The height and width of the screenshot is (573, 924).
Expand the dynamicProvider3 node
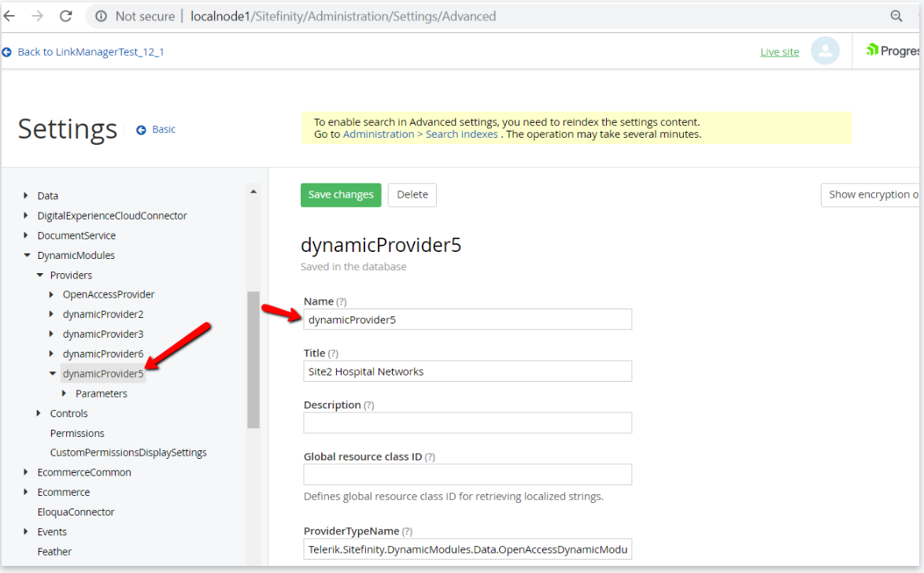point(51,334)
